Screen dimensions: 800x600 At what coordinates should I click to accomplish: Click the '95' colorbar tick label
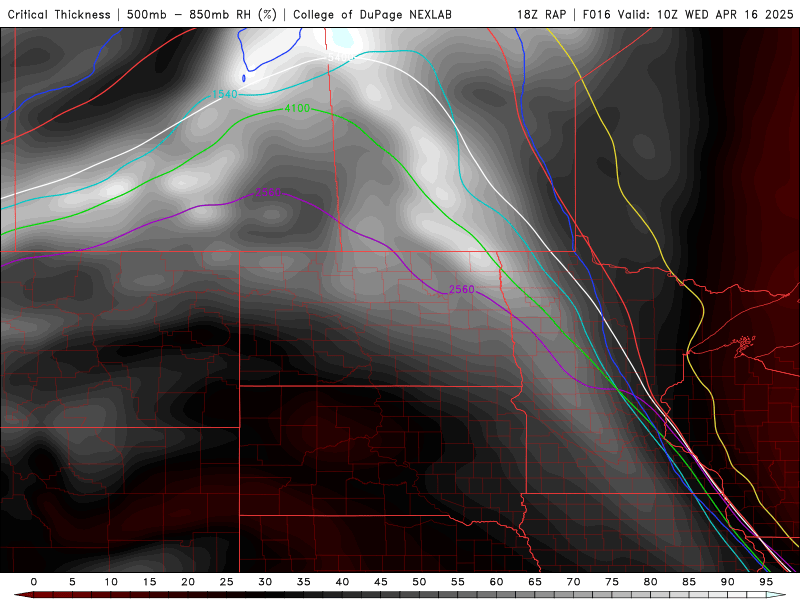coord(766,582)
